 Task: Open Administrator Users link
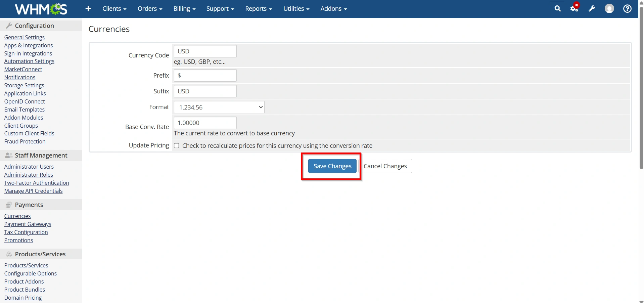[29, 167]
